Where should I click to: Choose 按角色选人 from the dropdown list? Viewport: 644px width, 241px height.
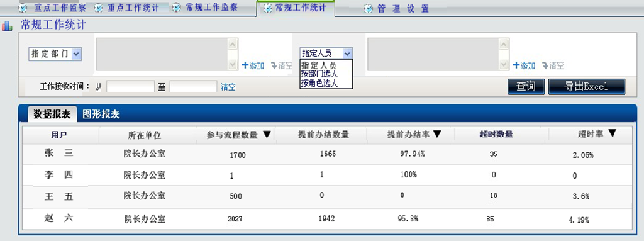point(319,83)
